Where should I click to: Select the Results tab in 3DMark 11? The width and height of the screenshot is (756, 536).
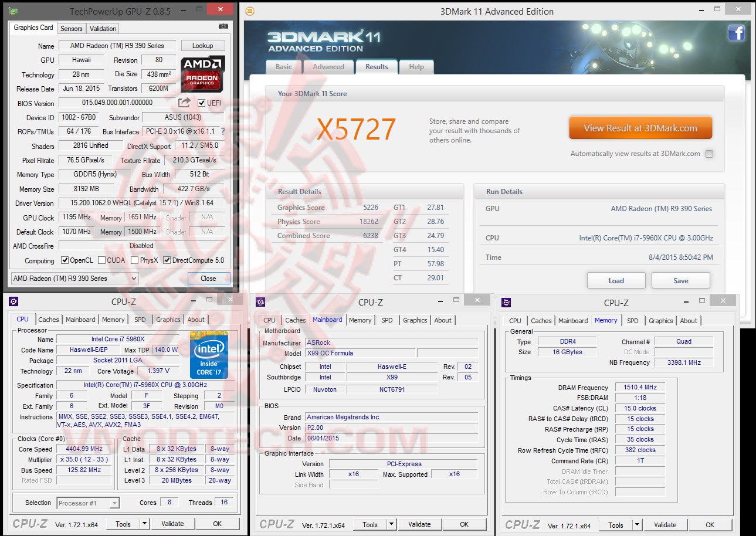pyautogui.click(x=377, y=66)
